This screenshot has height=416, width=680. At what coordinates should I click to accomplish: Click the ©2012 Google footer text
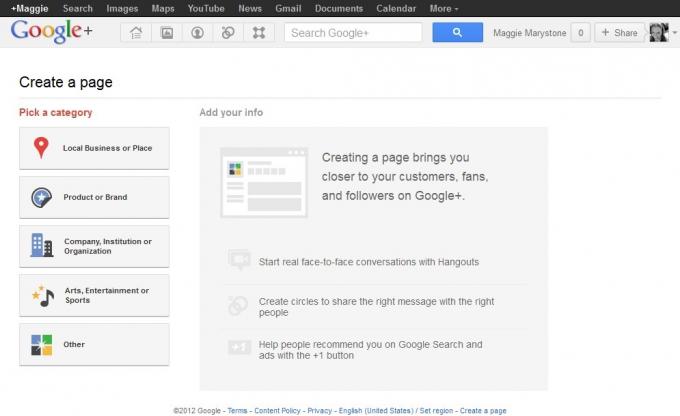pos(197,410)
